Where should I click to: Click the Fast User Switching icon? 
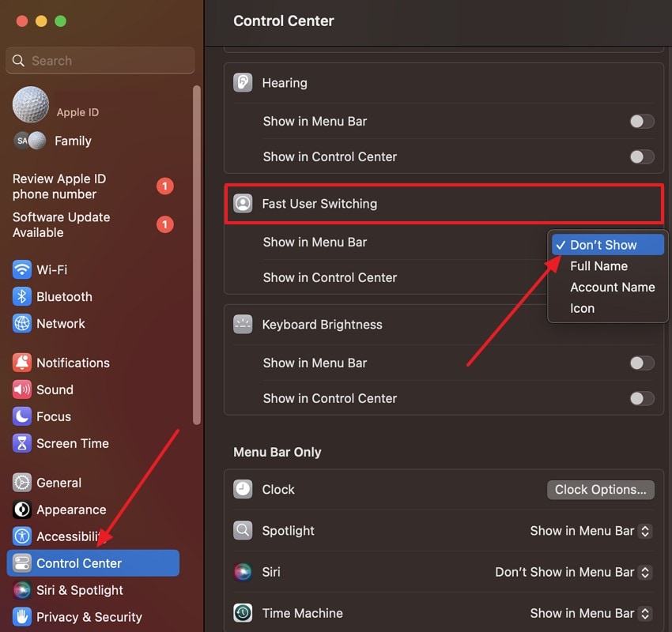tap(243, 203)
